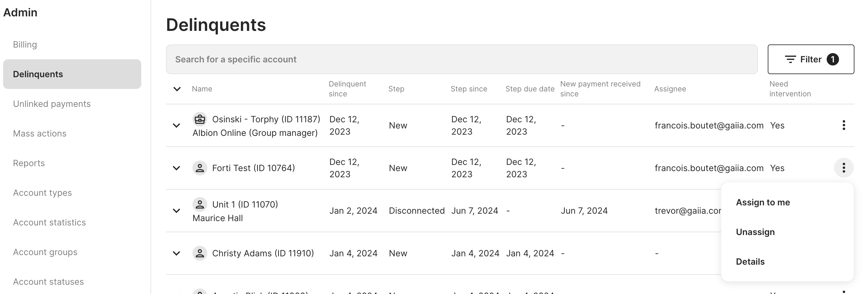Click the Name column header
The width and height of the screenshot is (868, 294).
click(x=202, y=89)
